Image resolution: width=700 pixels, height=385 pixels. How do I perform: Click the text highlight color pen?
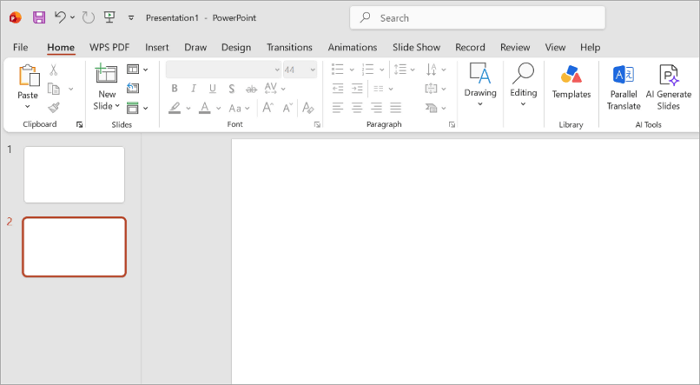[x=175, y=108]
